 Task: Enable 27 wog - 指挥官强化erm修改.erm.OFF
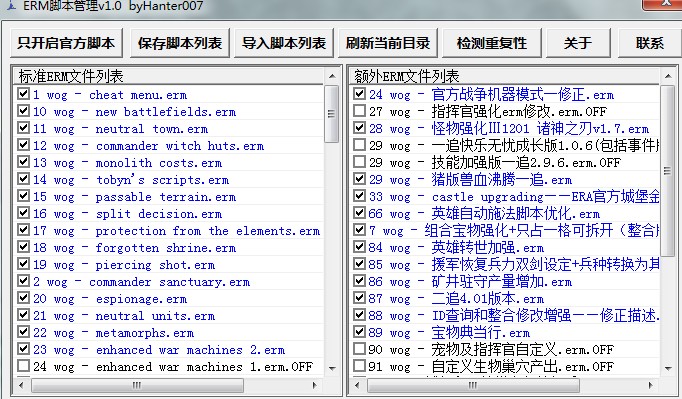(x=359, y=111)
